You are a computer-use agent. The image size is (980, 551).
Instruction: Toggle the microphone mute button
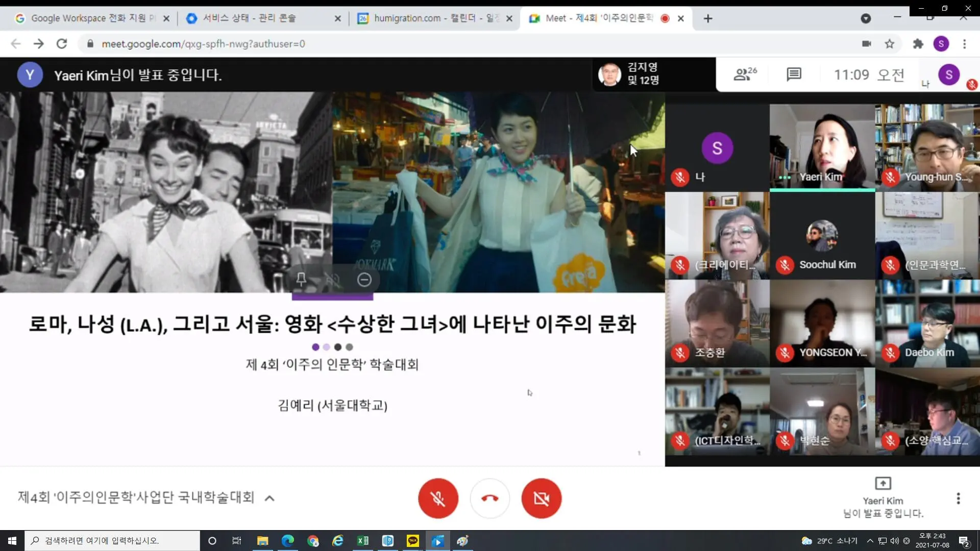tap(438, 498)
